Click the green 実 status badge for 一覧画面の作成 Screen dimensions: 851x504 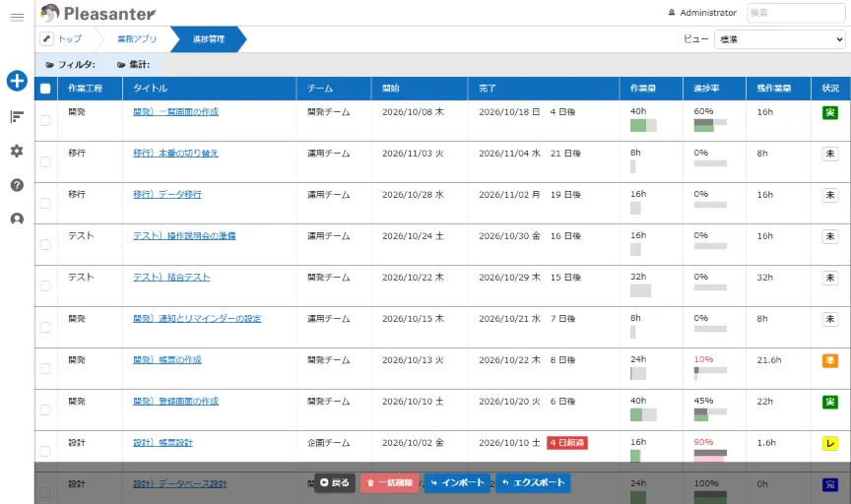coord(830,112)
